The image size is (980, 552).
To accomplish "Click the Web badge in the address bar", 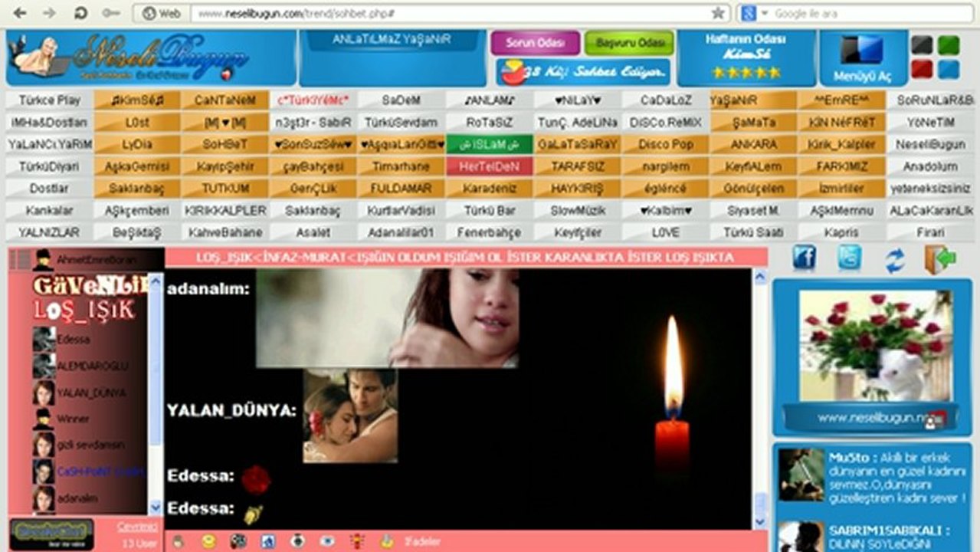I will tap(162, 13).
